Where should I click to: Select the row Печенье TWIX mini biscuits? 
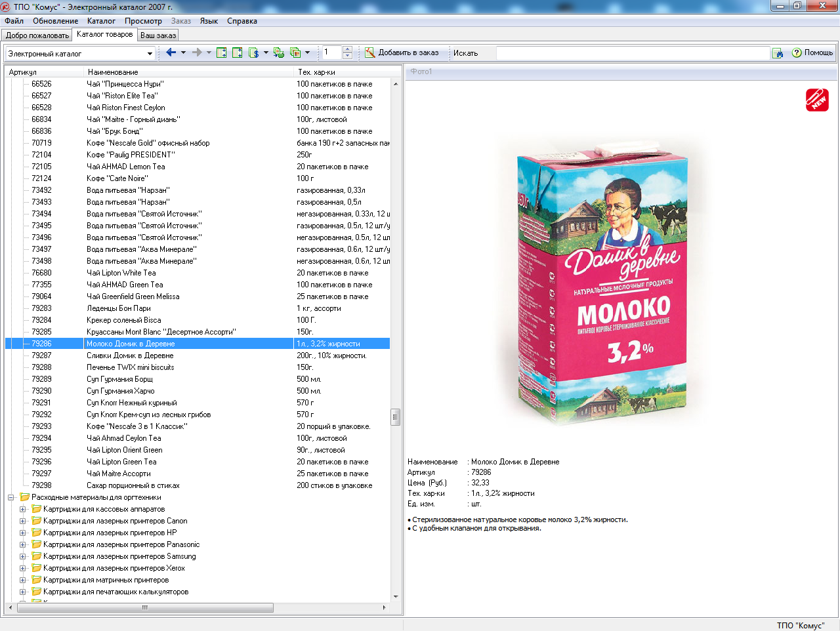coord(198,367)
